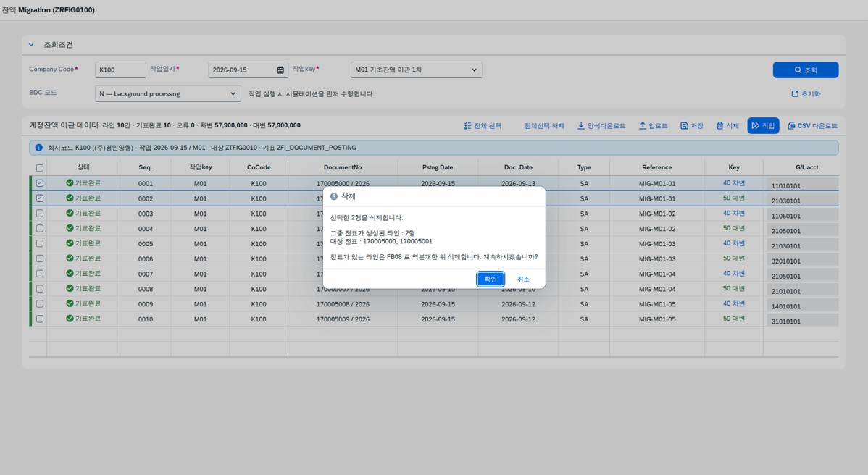Click 전체 선택 select-all toolbar button
The image size is (868, 475).
pos(483,125)
